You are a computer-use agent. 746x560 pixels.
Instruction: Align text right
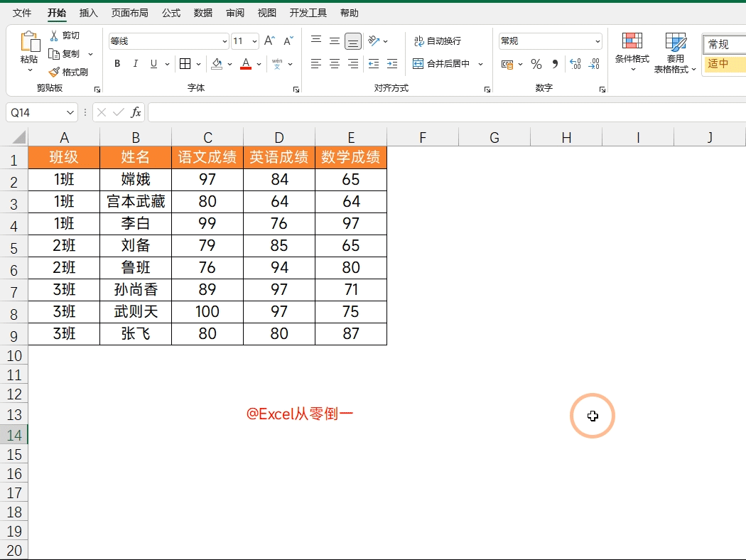pyautogui.click(x=353, y=64)
